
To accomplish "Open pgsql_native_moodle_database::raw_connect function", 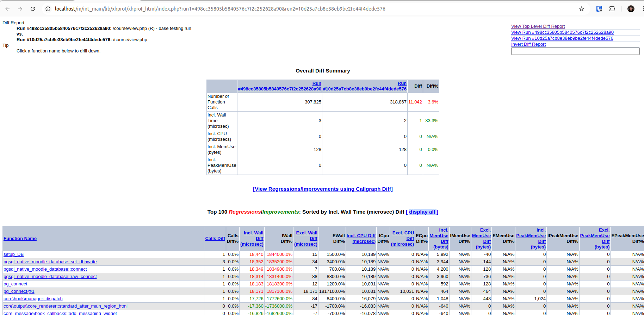I will 50,277.
